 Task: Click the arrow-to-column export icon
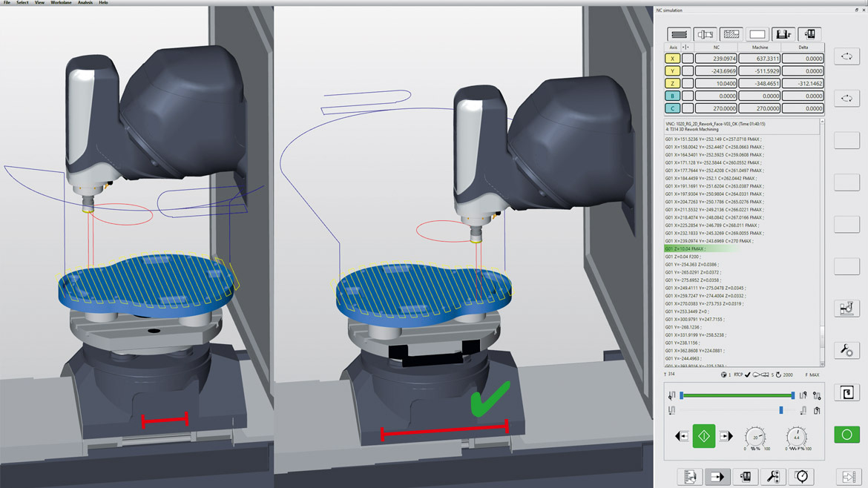pos(849,476)
